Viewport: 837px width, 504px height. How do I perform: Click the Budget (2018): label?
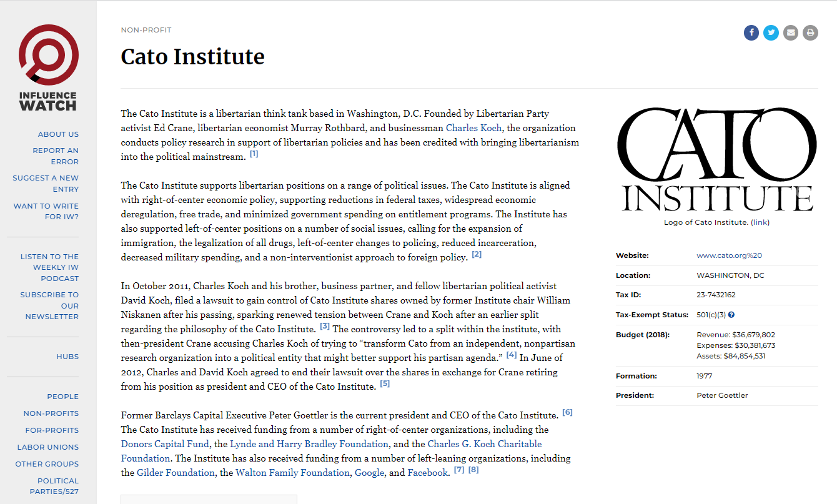642,335
